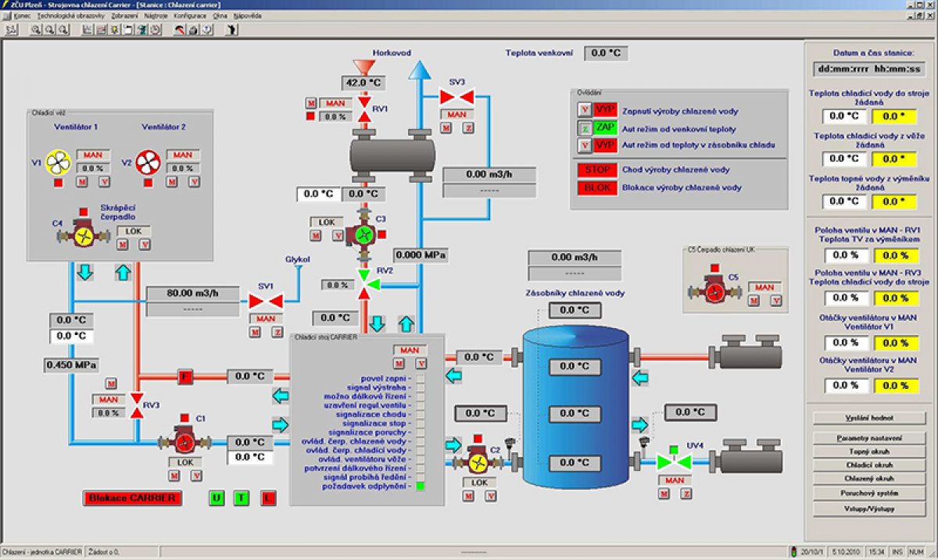Expand the Nástroje menu
Screen dimensions: 938x560
coord(156,15)
